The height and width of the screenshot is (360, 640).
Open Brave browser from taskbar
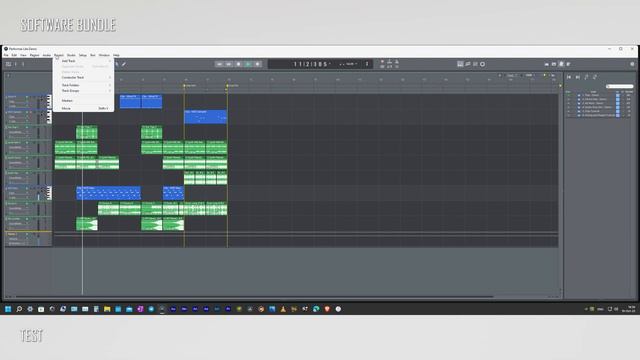coord(327,309)
